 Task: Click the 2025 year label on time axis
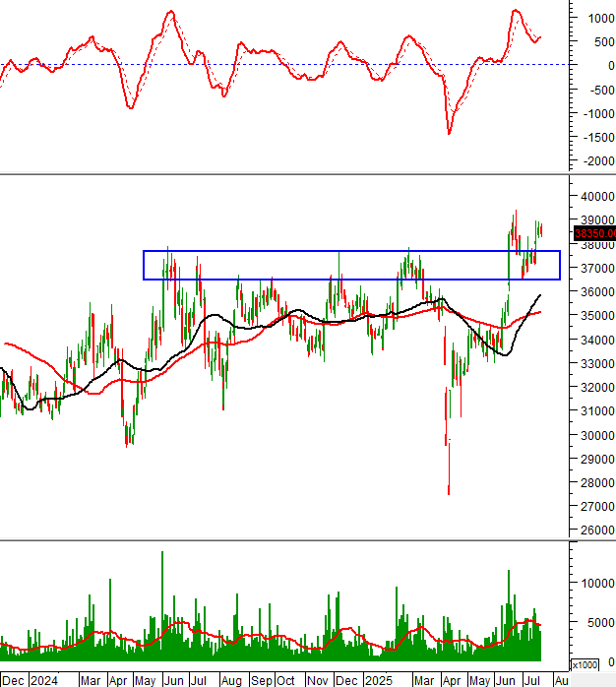point(379,680)
